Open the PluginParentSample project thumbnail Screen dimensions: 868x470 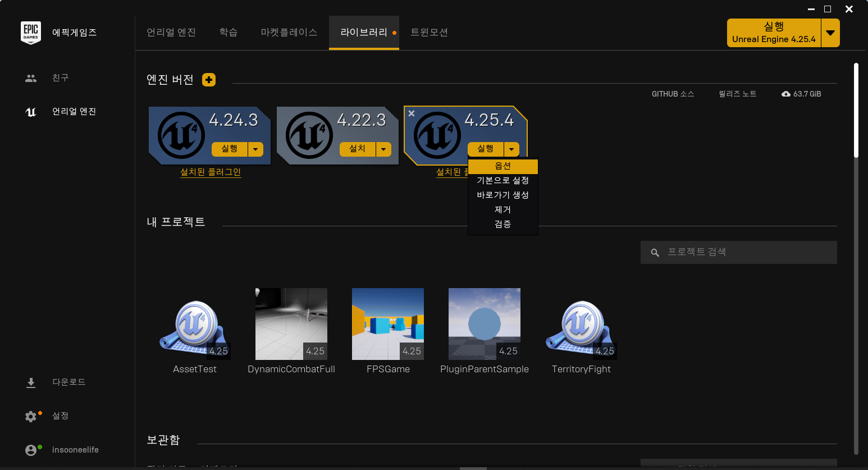pyautogui.click(x=485, y=324)
